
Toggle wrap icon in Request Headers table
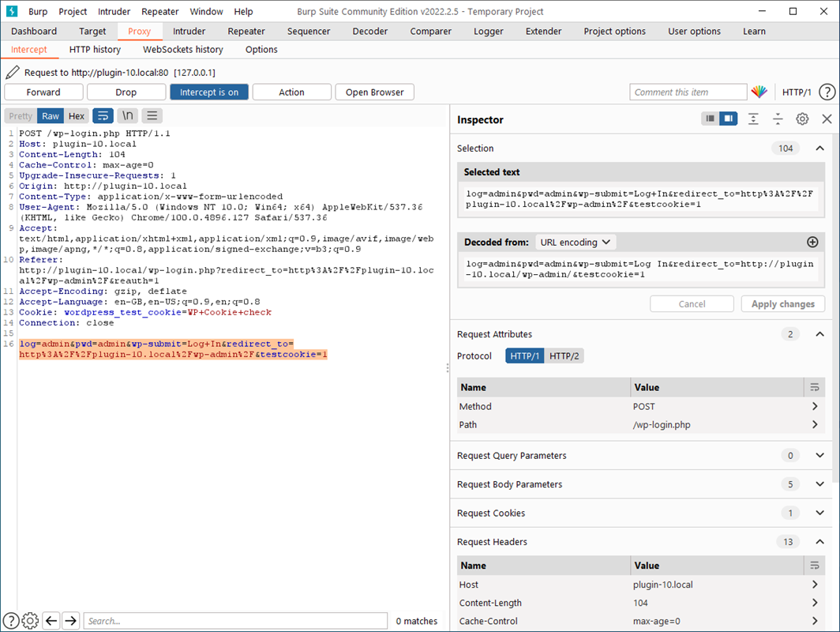click(x=814, y=566)
